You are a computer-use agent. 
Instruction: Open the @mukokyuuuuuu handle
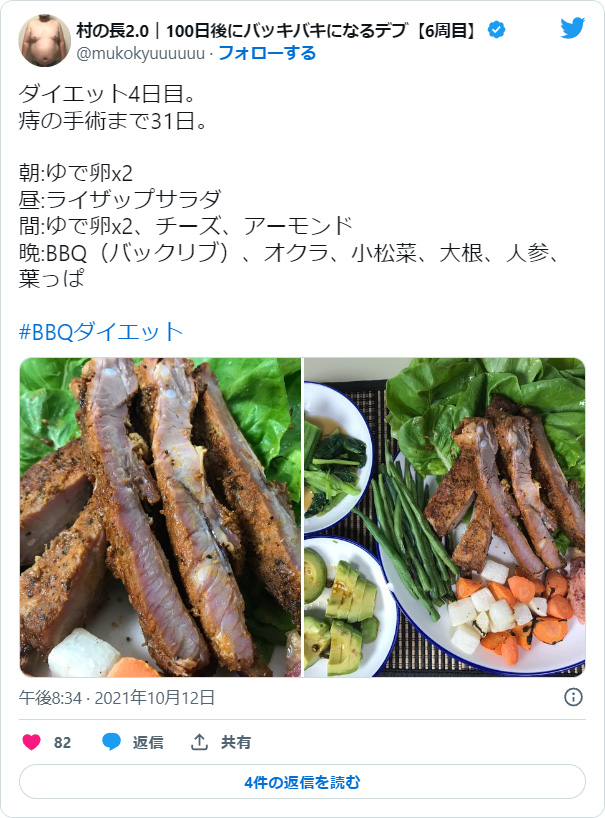tap(141, 53)
